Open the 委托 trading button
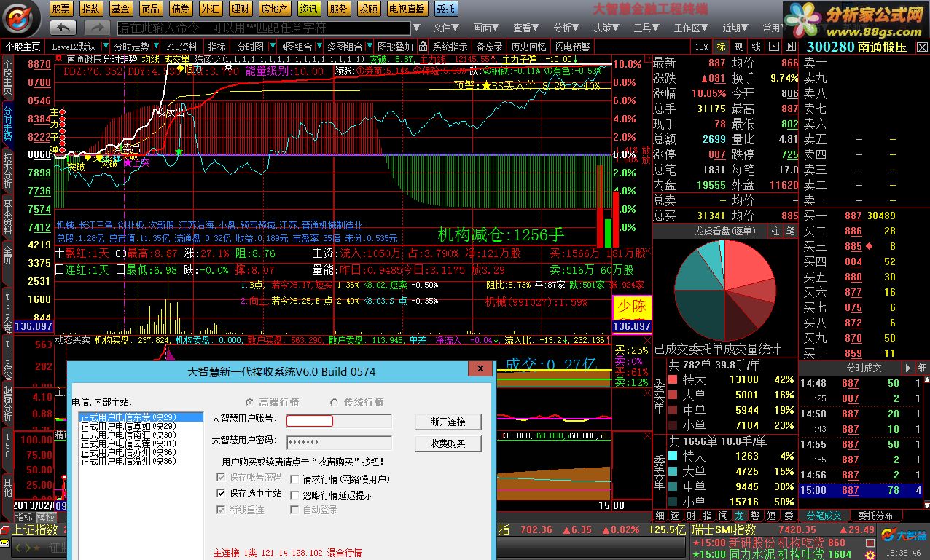 pyautogui.click(x=445, y=9)
